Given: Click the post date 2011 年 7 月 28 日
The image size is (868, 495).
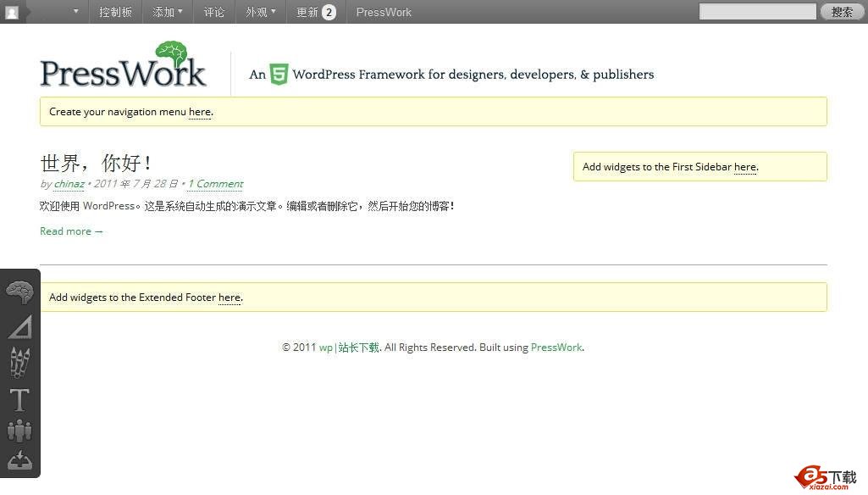Looking at the screenshot, I should click(x=135, y=183).
